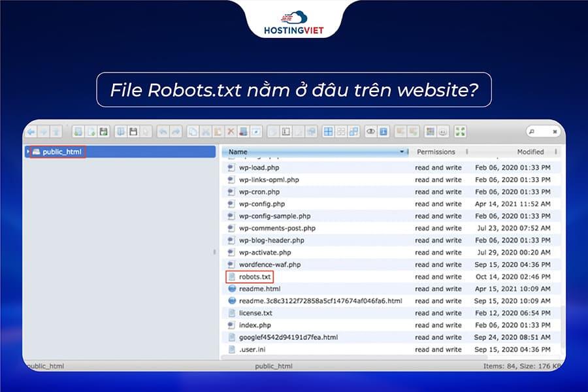Screen dimensions: 588x392
Task: Sort files by the Modified column
Action: pos(531,152)
